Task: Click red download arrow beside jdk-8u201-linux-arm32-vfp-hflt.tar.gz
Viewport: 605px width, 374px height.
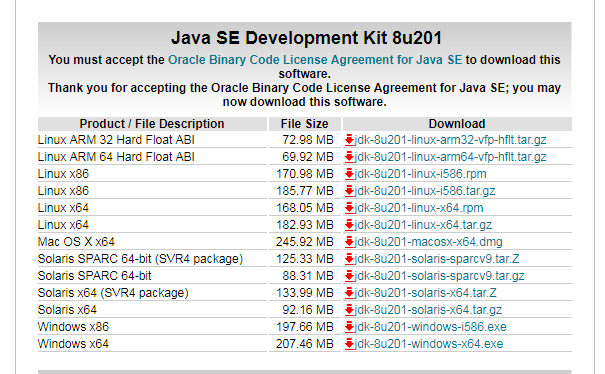Action: click(x=349, y=140)
